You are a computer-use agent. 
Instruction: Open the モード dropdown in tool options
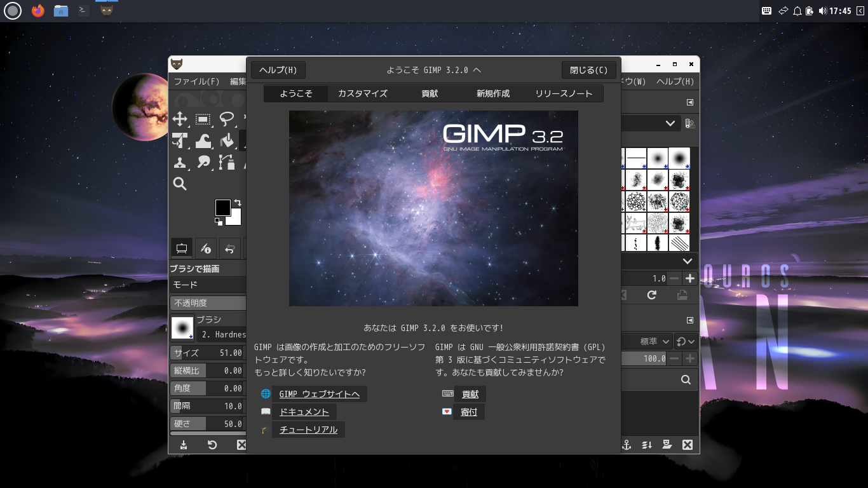[208, 285]
